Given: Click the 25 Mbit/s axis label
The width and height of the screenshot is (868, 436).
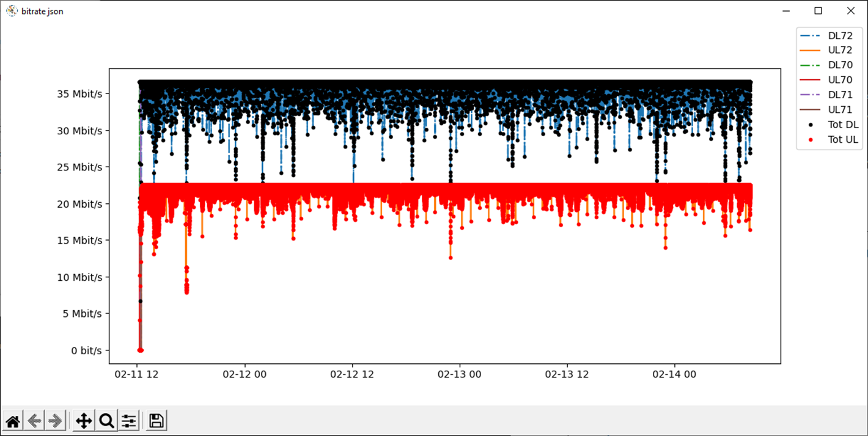Looking at the screenshot, I should click(79, 167).
